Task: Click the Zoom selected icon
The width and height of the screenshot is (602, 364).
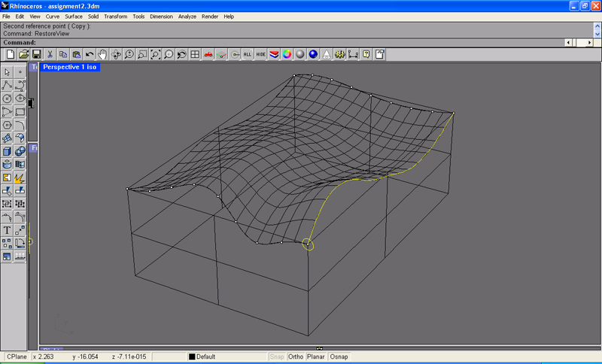Action: pyautogui.click(x=169, y=54)
